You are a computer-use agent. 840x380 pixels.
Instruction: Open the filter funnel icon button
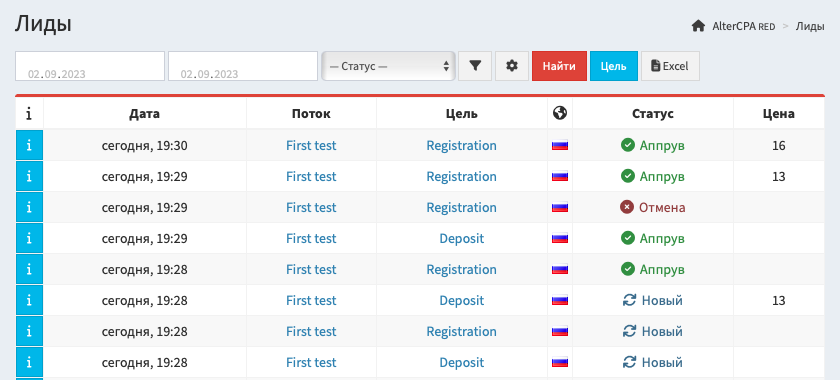pyautogui.click(x=475, y=66)
